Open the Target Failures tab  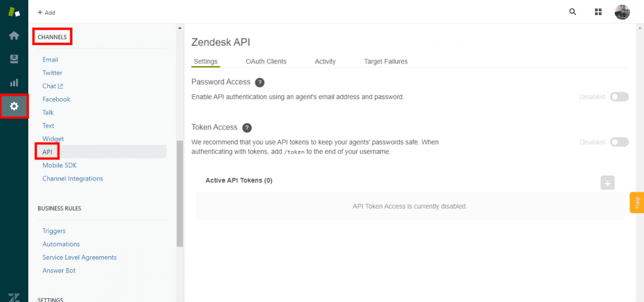pos(386,62)
